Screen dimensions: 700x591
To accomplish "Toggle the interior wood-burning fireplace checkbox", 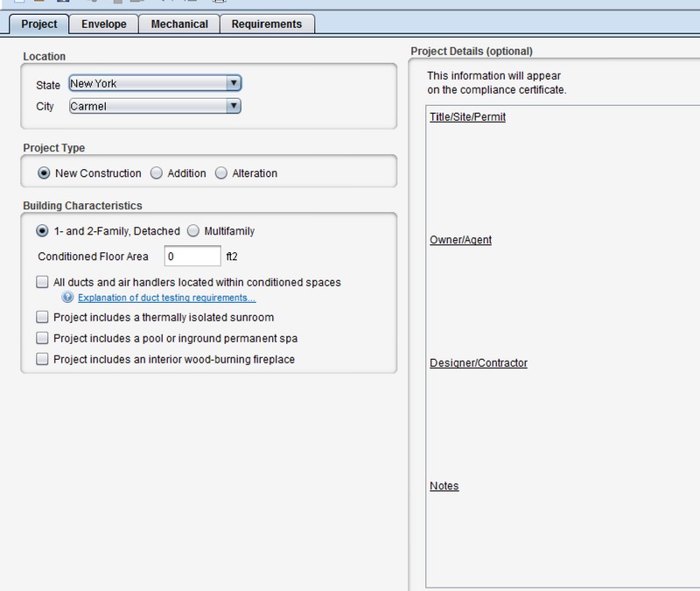I will [x=42, y=359].
